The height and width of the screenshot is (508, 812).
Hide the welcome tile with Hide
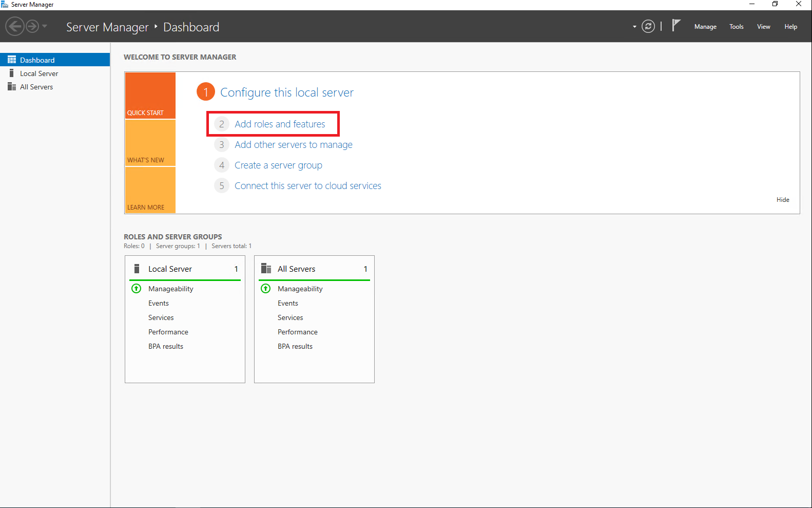pos(783,200)
